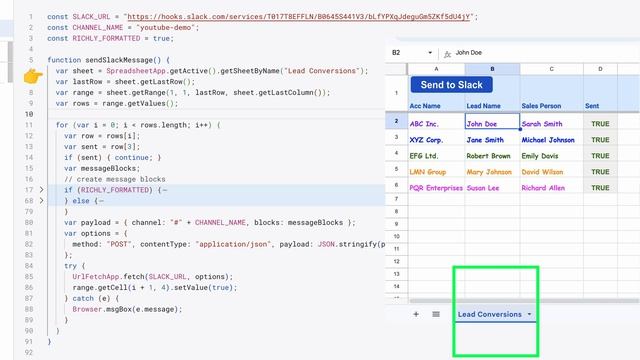
Task: Click 'sendSlackMessage' function name in code
Action: (x=118, y=60)
